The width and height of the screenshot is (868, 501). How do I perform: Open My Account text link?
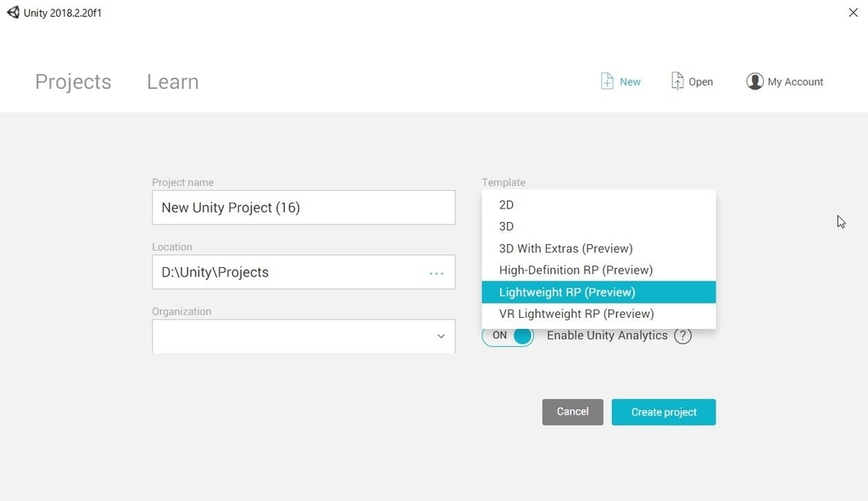click(x=795, y=82)
